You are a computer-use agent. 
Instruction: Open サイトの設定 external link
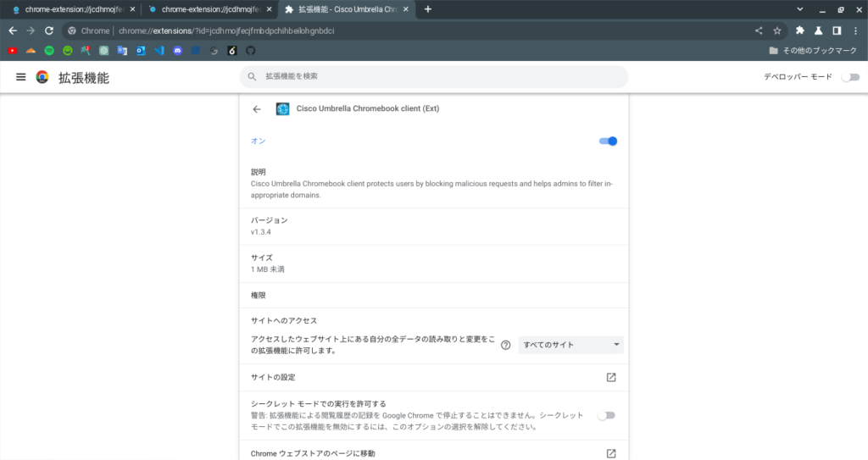611,377
